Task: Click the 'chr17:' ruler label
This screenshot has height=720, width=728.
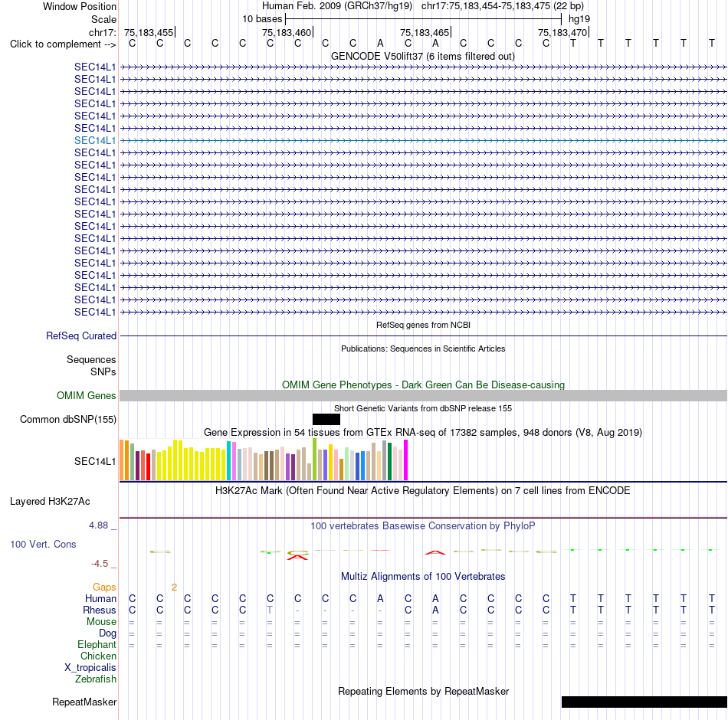Action: [x=102, y=32]
